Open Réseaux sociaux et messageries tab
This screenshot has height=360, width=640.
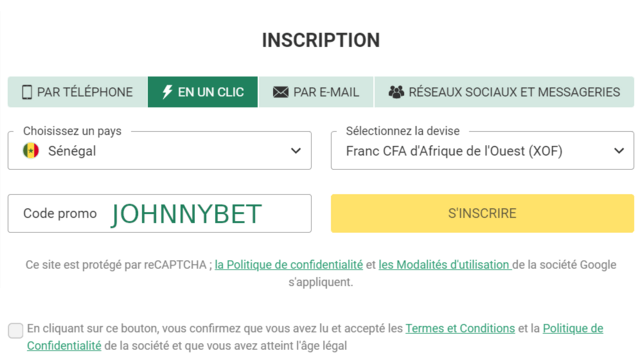pos(504,92)
